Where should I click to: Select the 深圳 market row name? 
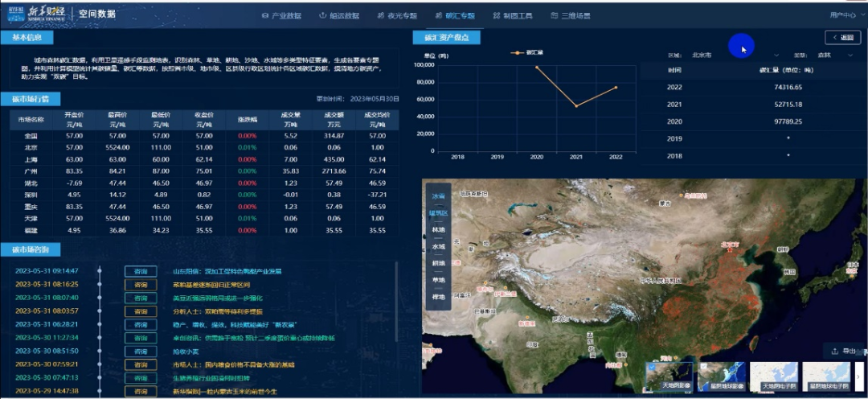click(31, 195)
